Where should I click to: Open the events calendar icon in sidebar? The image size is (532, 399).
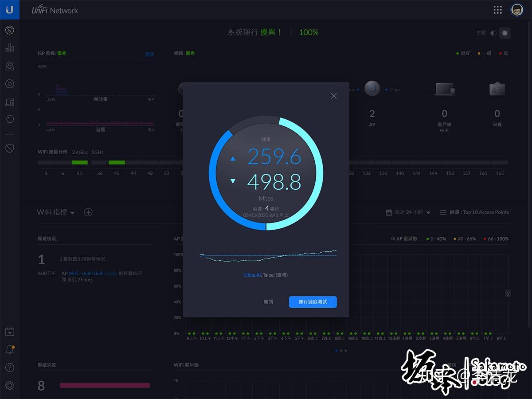tap(10, 331)
